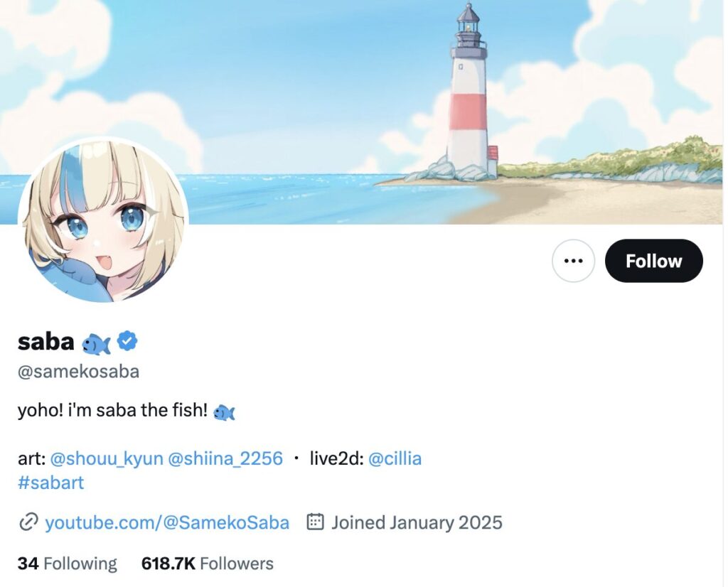Click the Follow button
The height and width of the screenshot is (587, 728).
pyautogui.click(x=654, y=261)
